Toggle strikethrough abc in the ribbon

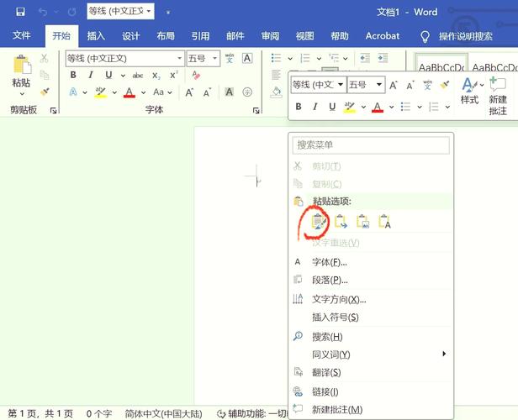138,76
